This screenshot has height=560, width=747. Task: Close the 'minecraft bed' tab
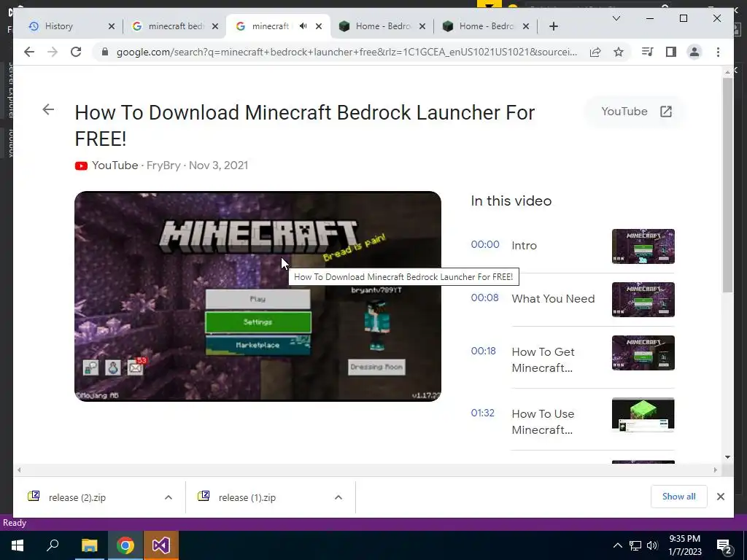point(215,26)
